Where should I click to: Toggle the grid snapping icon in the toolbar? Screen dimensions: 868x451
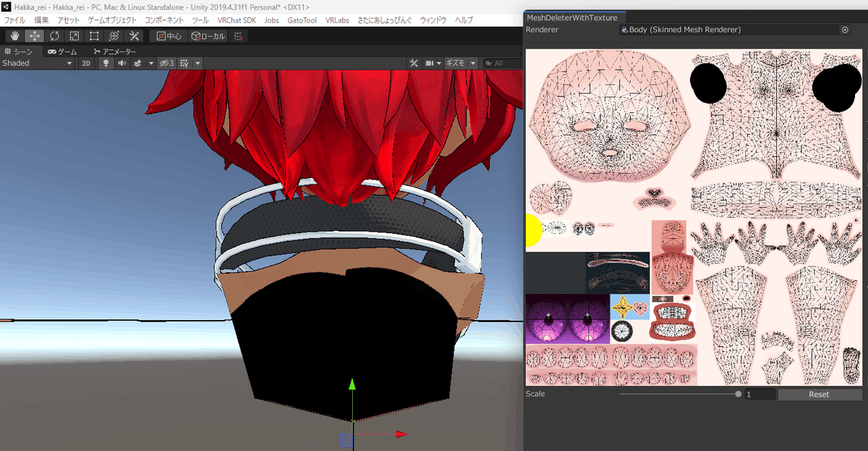(x=239, y=35)
